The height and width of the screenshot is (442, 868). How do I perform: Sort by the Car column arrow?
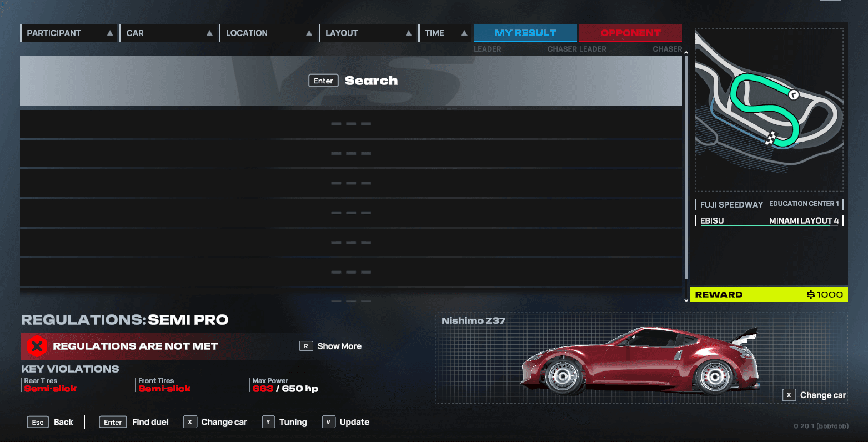[x=209, y=33]
